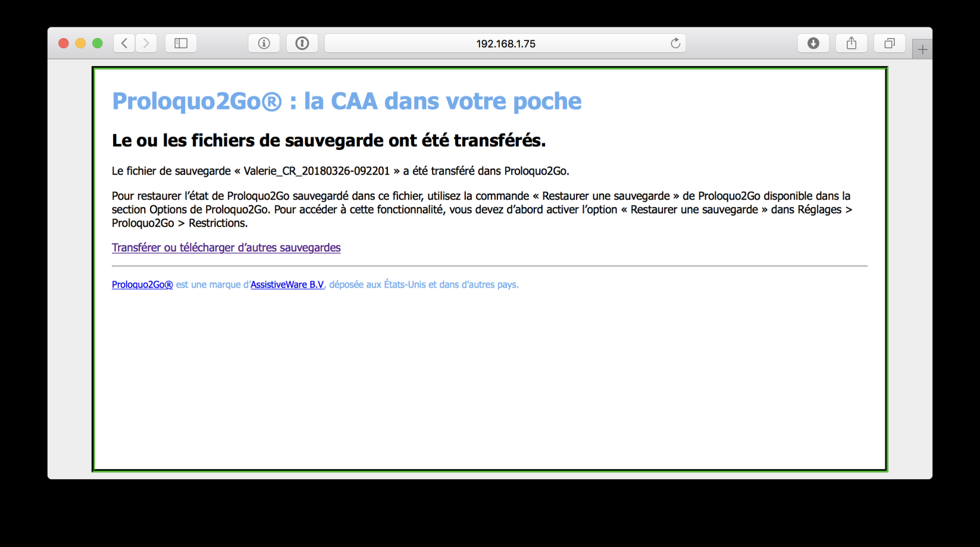Go forward to the next page

tap(147, 43)
